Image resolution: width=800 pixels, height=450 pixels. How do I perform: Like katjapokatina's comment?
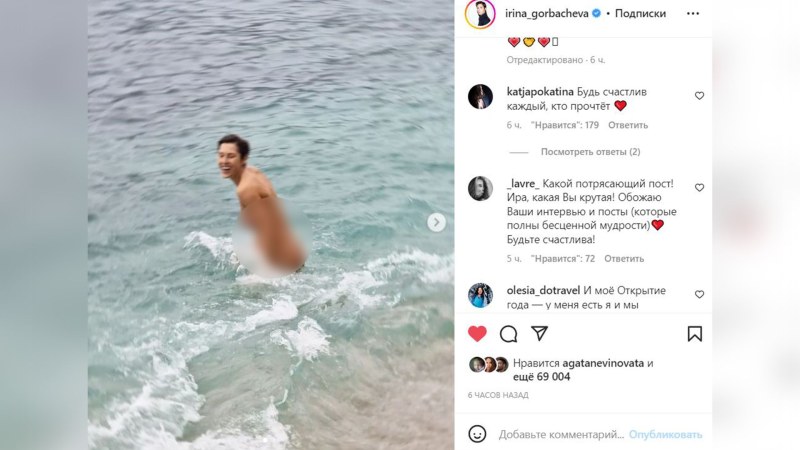coord(699,96)
